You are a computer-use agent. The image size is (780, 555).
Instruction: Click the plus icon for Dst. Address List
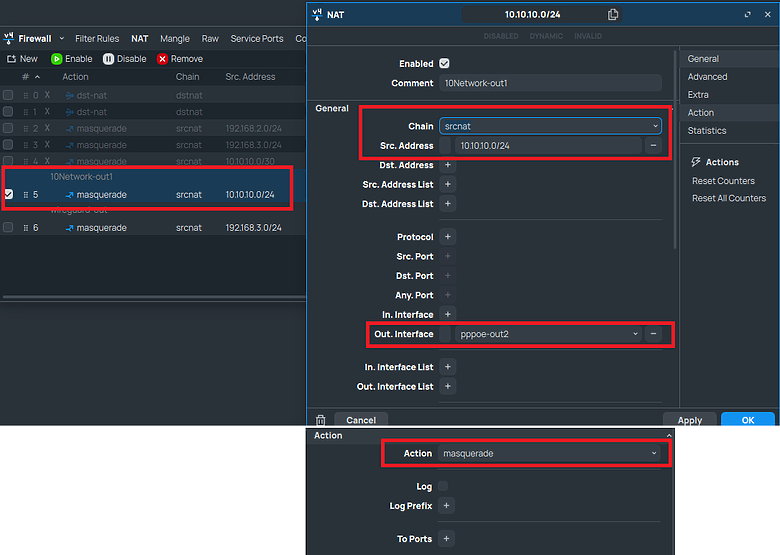click(x=448, y=204)
